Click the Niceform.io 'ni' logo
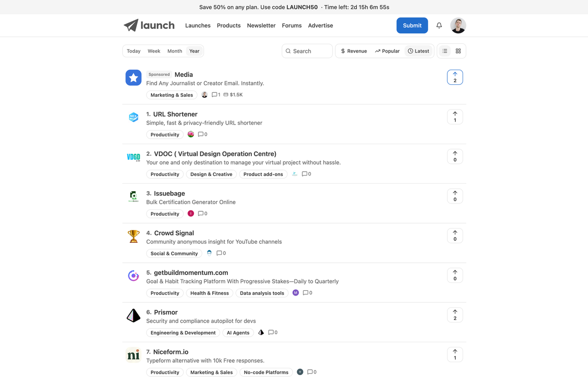The image size is (588, 377). (x=133, y=355)
